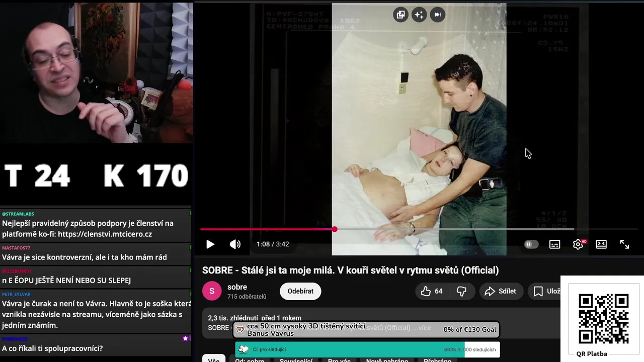644x362 pixels.
Task: Click the ko-fi clenstvi.mtcicero.cz link in chat
Action: (105, 234)
